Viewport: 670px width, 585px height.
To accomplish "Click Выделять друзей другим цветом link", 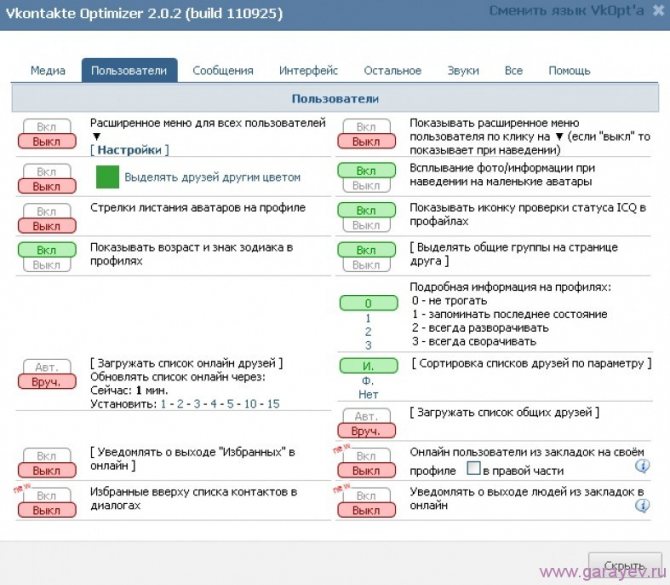I will (x=212, y=177).
